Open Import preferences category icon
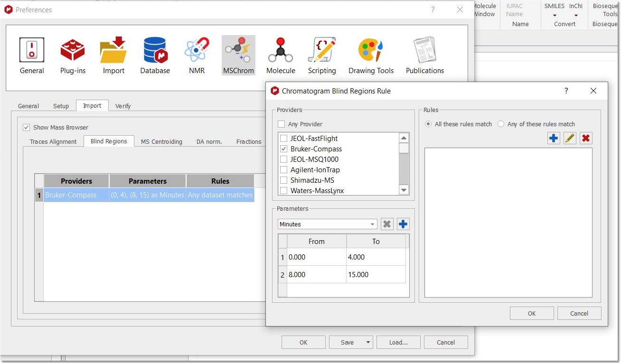 [x=113, y=56]
